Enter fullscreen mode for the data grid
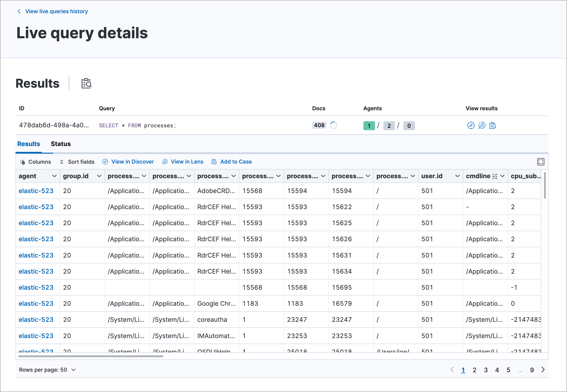Screen dimensions: 567x392 click(541, 162)
